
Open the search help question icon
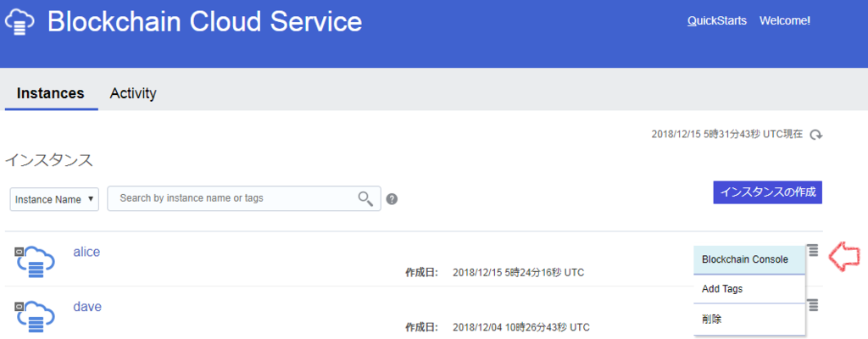392,199
